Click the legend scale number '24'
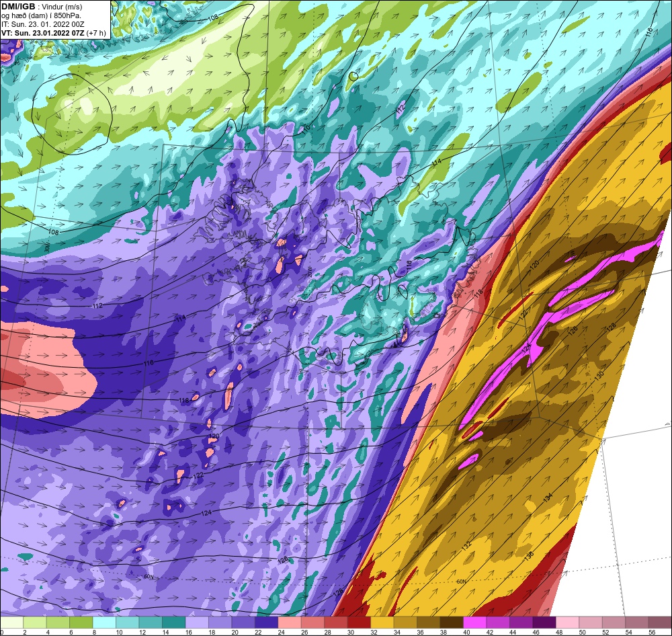The width and height of the screenshot is (672, 636). click(281, 632)
